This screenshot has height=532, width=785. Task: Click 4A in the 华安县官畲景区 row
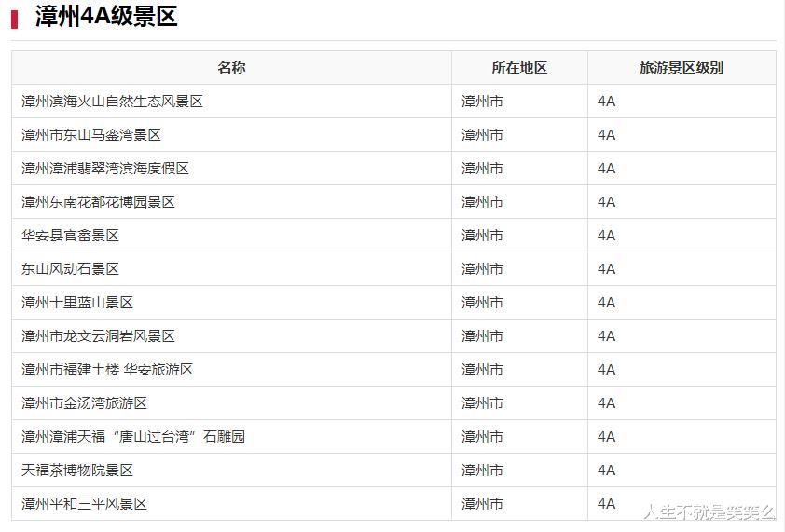point(606,235)
